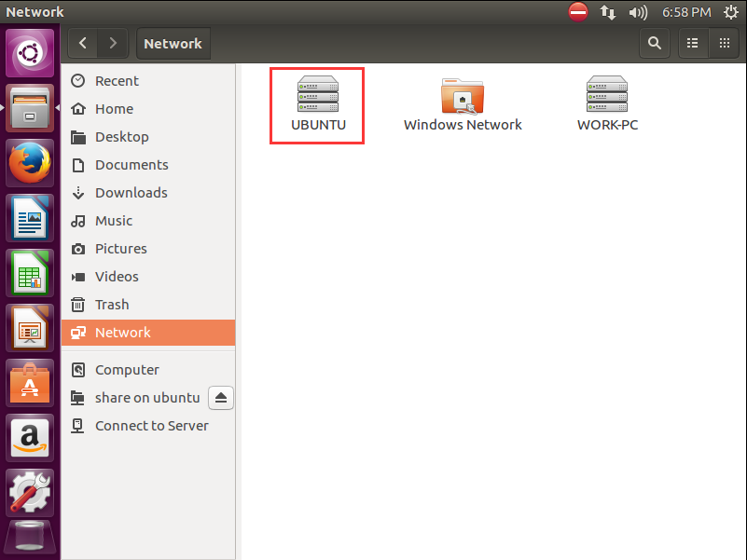Launch Firefox from the launcher

(x=30, y=163)
